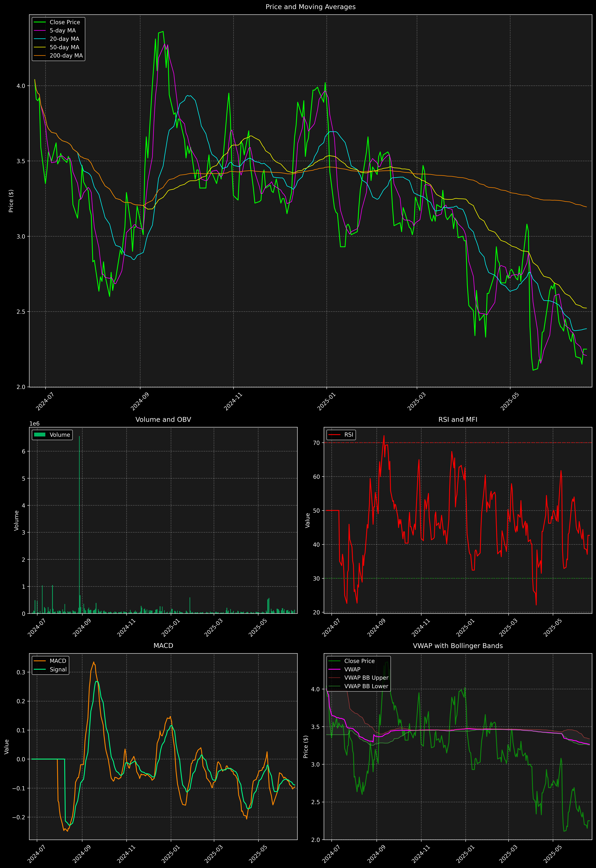Screen dimensions: 596x868
Task: Click the "RSI" text in the RSI legend
Action: tap(349, 435)
